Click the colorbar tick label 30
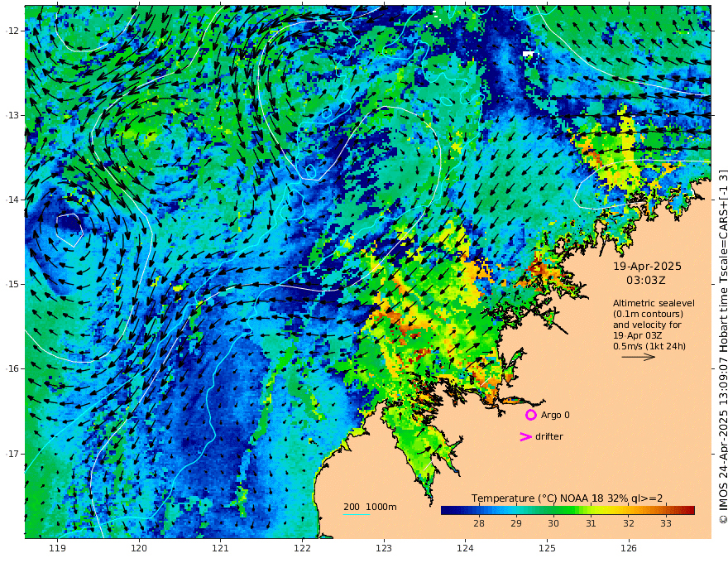Screen dimensions: 728x563 553,523
